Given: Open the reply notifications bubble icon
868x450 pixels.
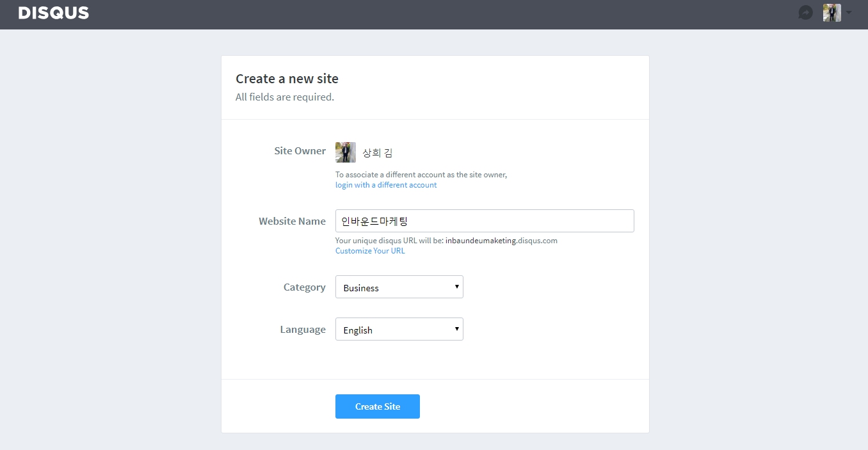Looking at the screenshot, I should click(x=805, y=13).
